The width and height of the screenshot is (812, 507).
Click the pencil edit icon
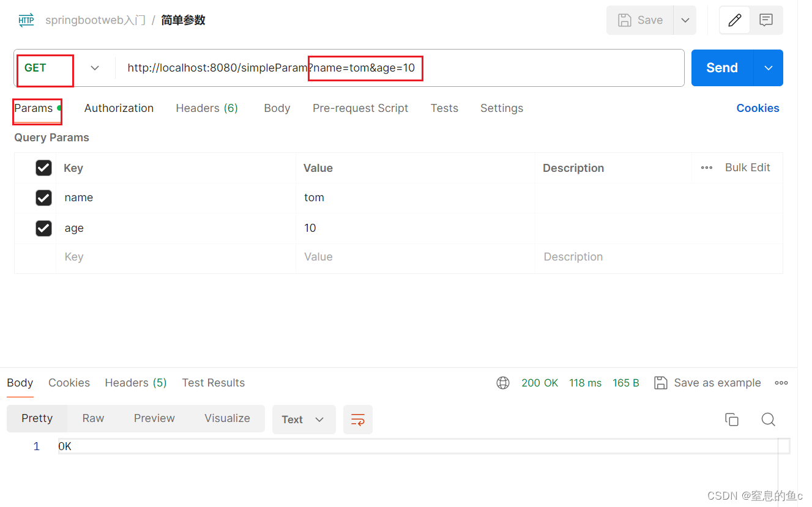(x=734, y=20)
